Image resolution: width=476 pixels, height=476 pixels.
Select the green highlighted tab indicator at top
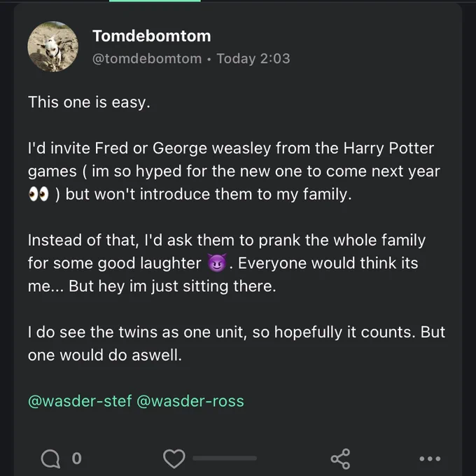click(x=155, y=1)
